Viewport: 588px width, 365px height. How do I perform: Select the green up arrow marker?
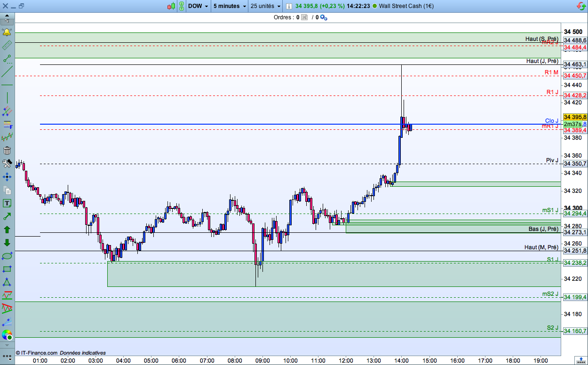pos(7,230)
